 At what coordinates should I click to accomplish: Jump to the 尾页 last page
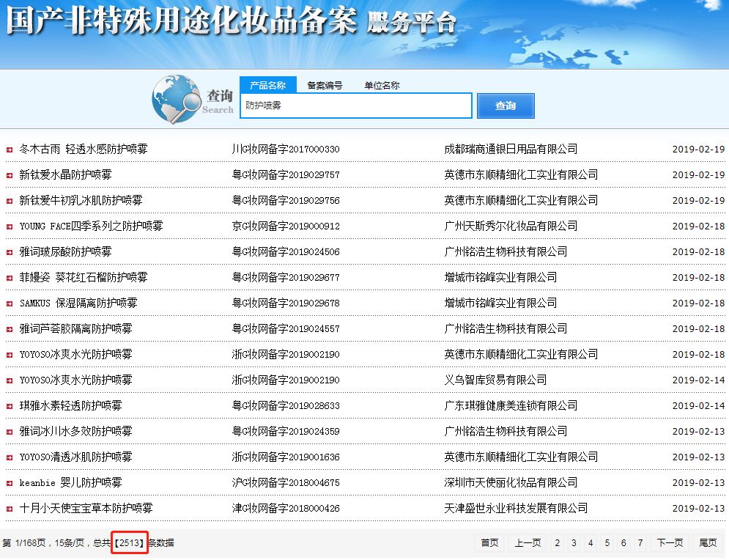click(708, 542)
